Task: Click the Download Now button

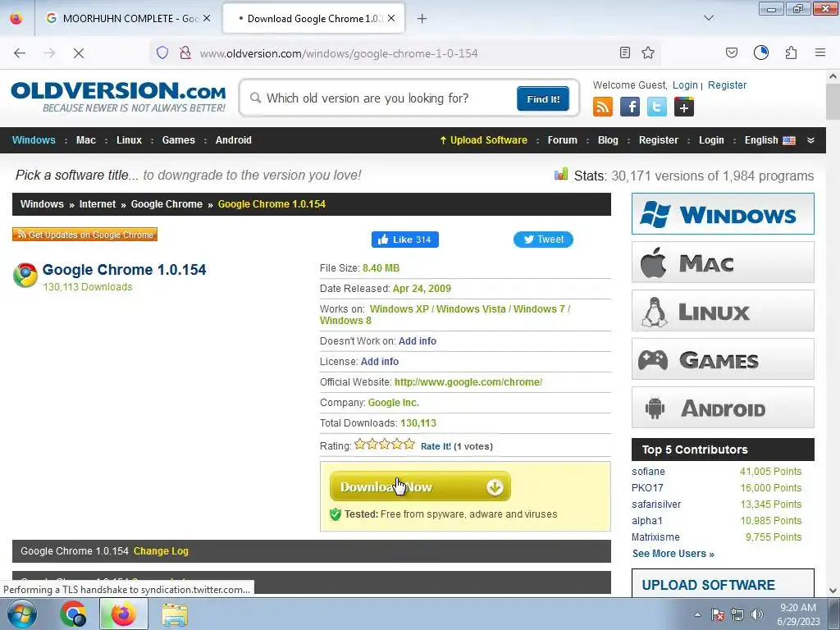Action: coord(420,486)
